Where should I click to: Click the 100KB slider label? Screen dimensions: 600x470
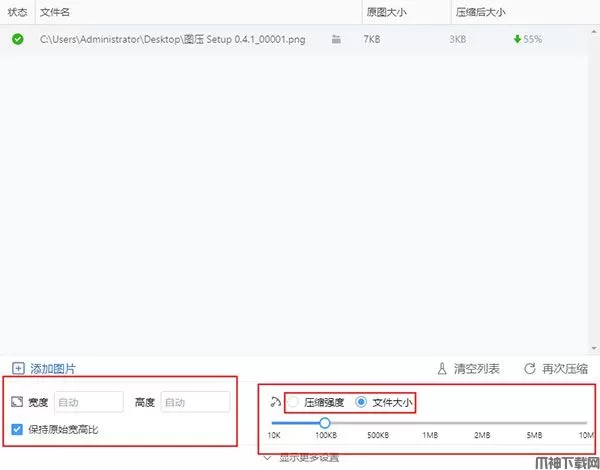(326, 435)
